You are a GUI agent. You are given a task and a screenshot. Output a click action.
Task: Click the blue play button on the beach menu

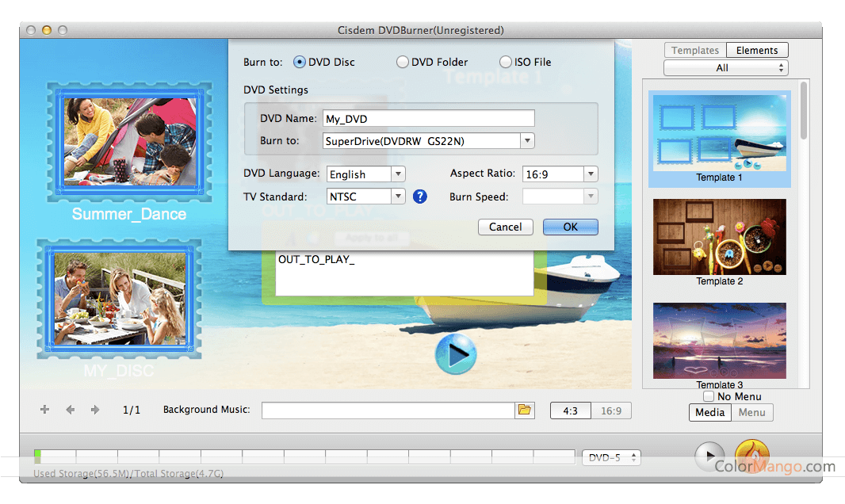coord(456,354)
